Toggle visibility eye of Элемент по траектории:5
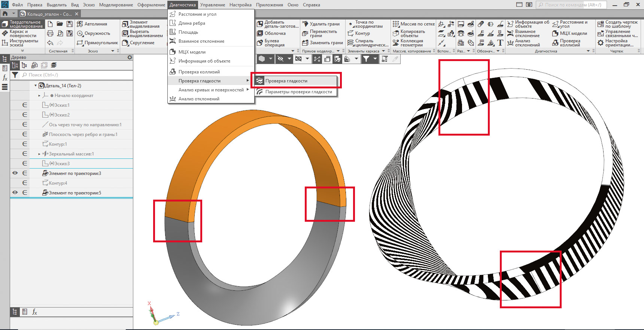 pos(15,193)
